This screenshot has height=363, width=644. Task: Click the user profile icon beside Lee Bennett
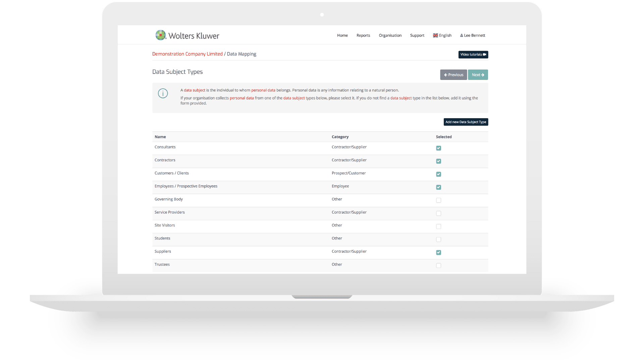pos(462,35)
